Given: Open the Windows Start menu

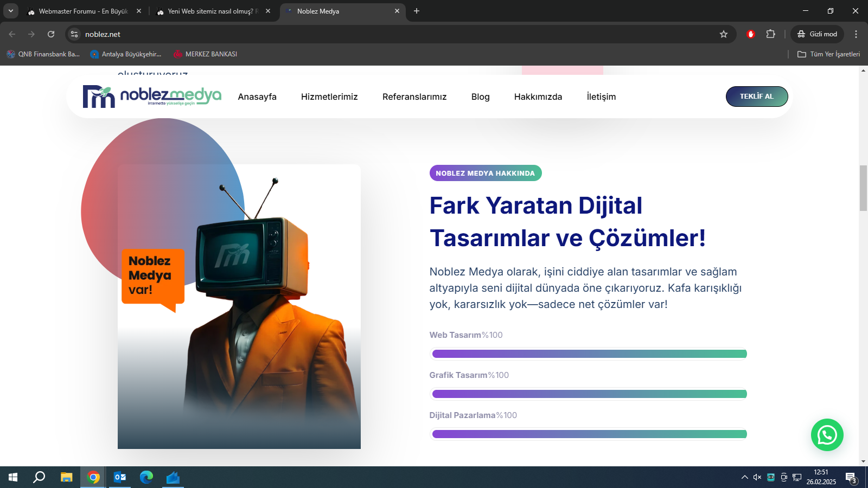Looking at the screenshot, I should (x=13, y=477).
